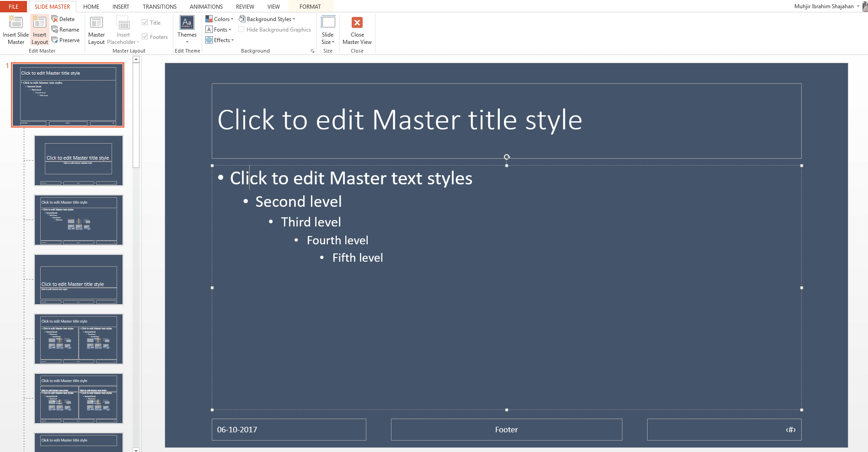
Task: Switch to the REVIEW tab
Action: [x=245, y=6]
